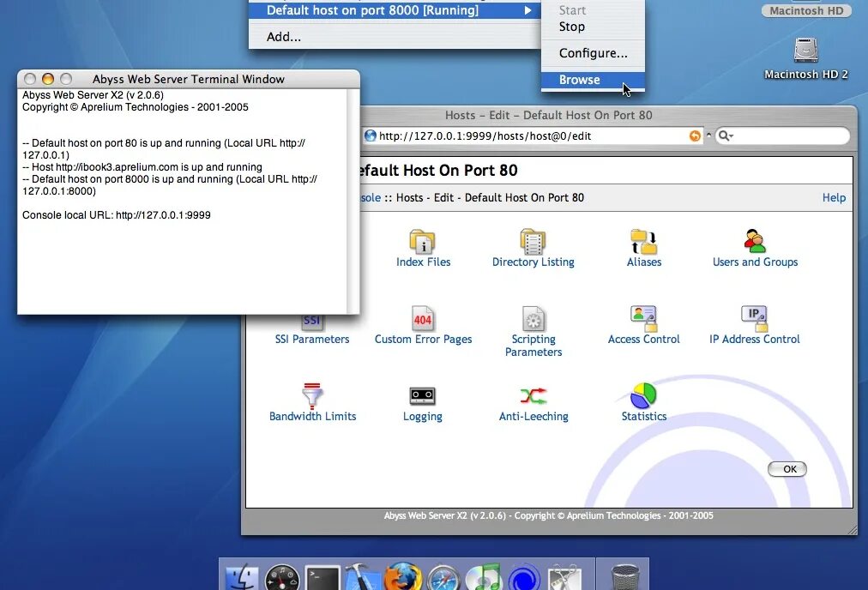Click the globe site icon in address bar

[x=370, y=135]
